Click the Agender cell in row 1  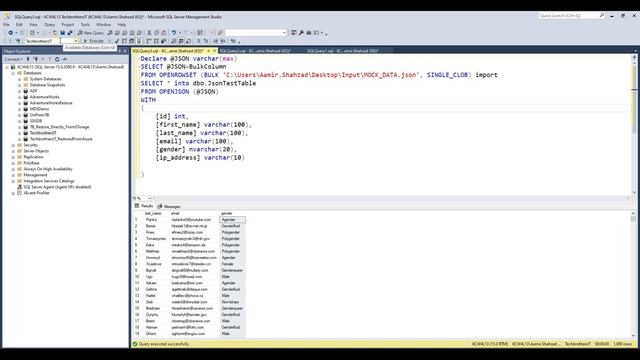[233, 220]
